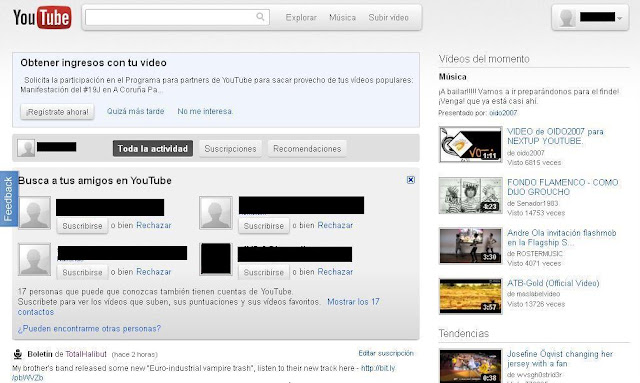This screenshot has width=640, height=383.
Task: Open Andre Ola flashmob video thumbnail
Action: click(x=470, y=245)
